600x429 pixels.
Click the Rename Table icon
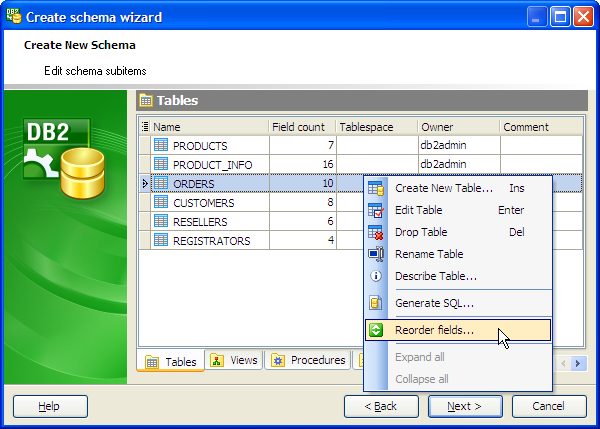click(376, 254)
